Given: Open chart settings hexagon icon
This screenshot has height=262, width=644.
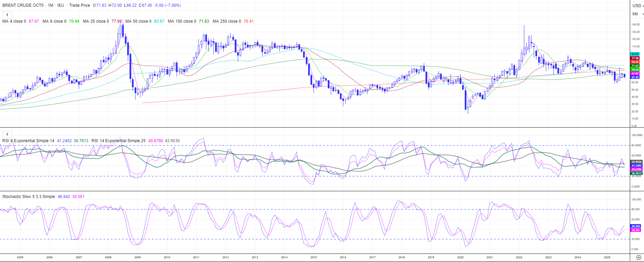Looking at the screenshot, I should pyautogui.click(x=639, y=257).
